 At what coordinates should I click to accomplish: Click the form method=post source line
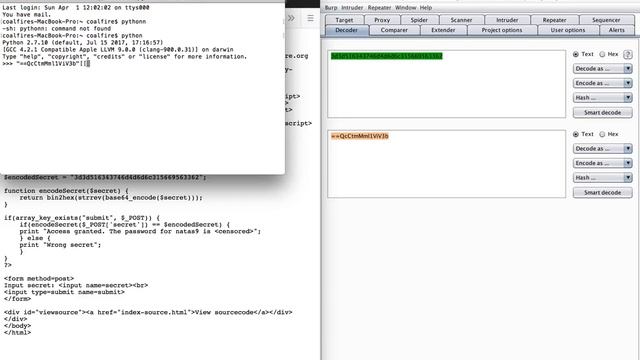(39, 279)
